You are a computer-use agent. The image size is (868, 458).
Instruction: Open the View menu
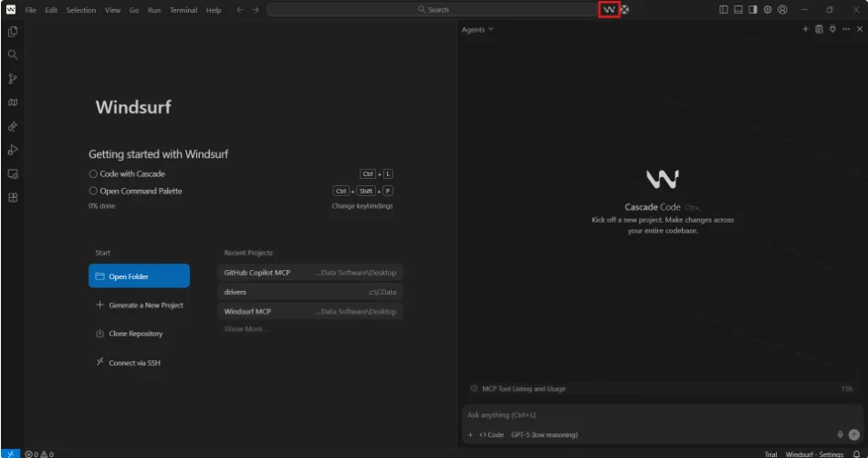(112, 10)
